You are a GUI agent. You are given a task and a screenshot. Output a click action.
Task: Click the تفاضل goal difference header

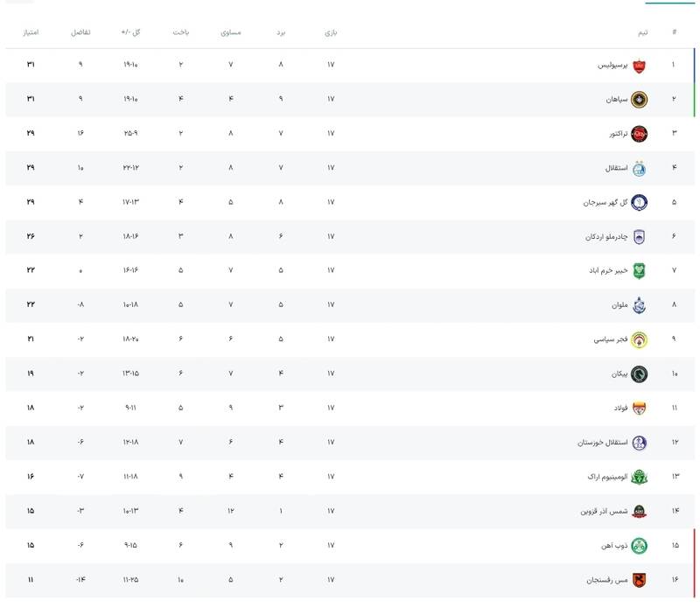point(80,32)
